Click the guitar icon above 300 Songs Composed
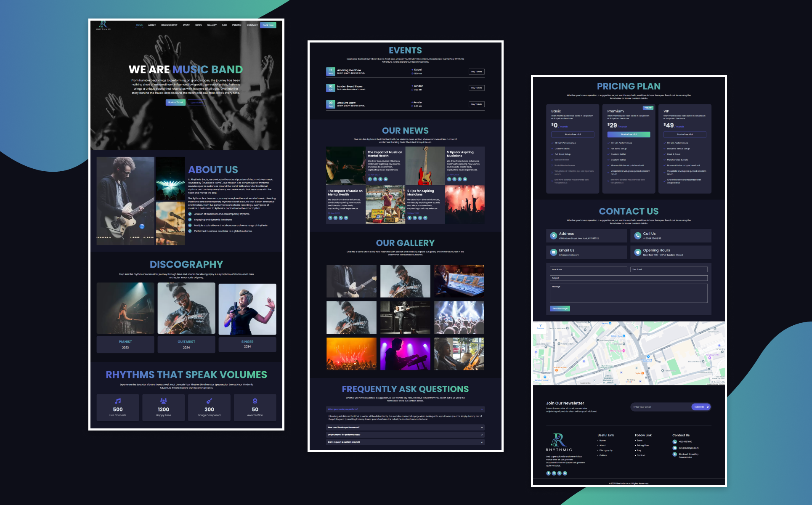Screen dimensions: 812x505 [209, 401]
